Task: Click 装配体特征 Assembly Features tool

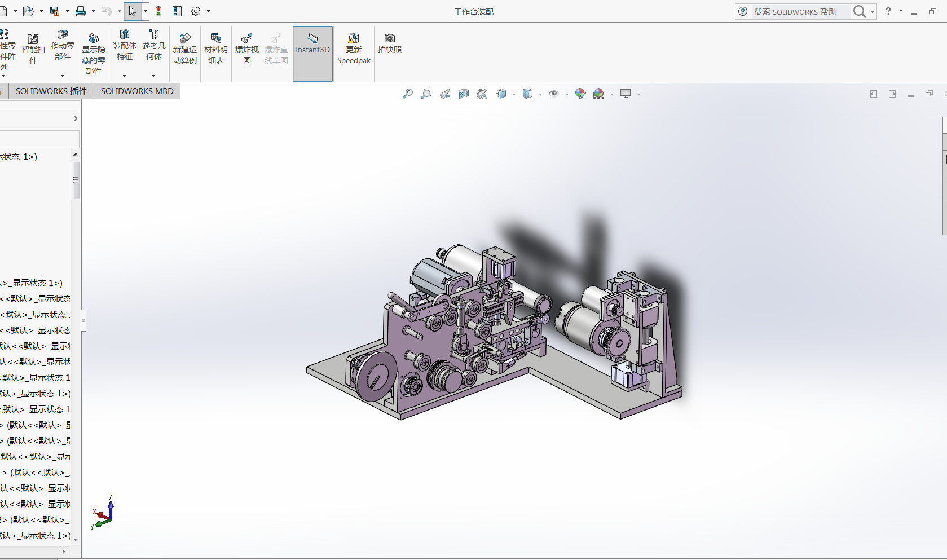Action: click(125, 45)
